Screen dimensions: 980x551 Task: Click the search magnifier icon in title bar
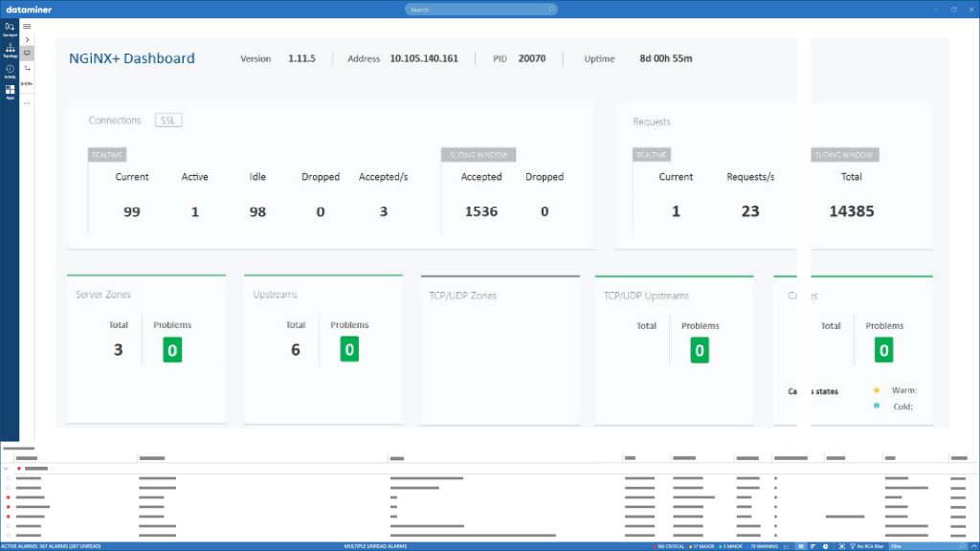point(551,10)
